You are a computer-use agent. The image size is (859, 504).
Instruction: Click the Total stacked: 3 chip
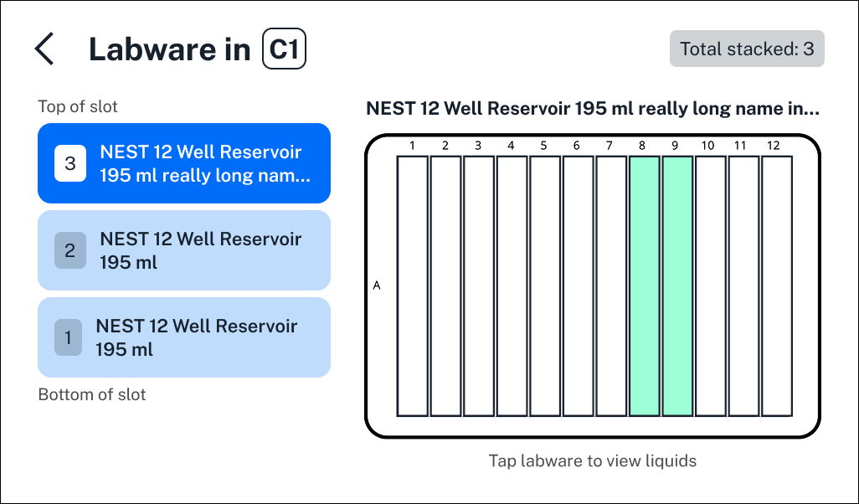(x=747, y=49)
